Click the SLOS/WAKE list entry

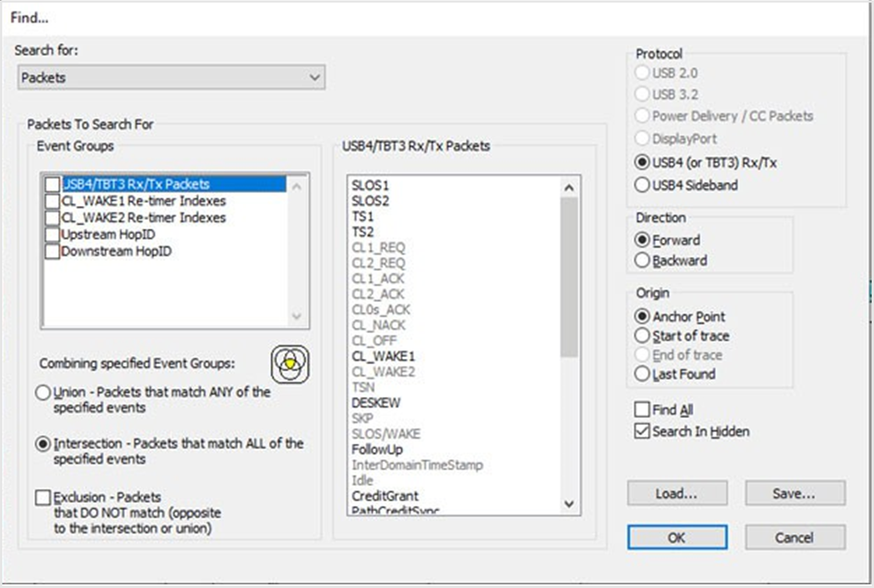[x=386, y=434]
